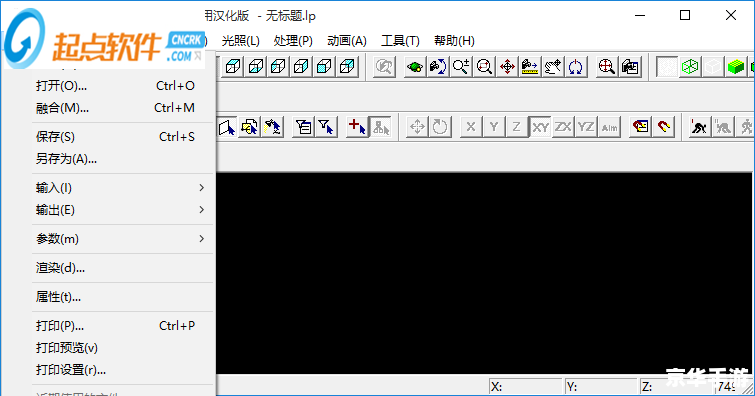This screenshot has width=755, height=396.
Task: Open the 帮助(H) menu
Action: (454, 41)
